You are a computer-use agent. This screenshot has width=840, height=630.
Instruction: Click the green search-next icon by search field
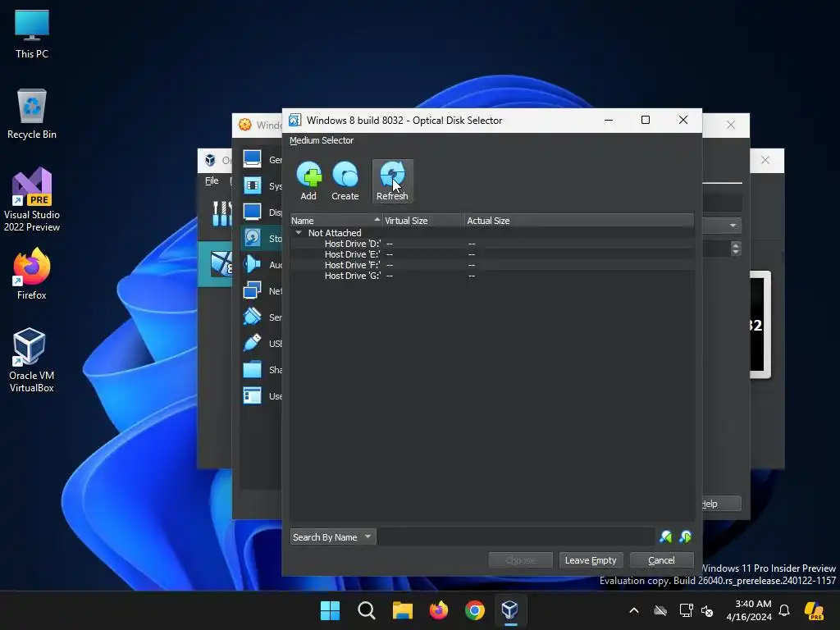[685, 536]
